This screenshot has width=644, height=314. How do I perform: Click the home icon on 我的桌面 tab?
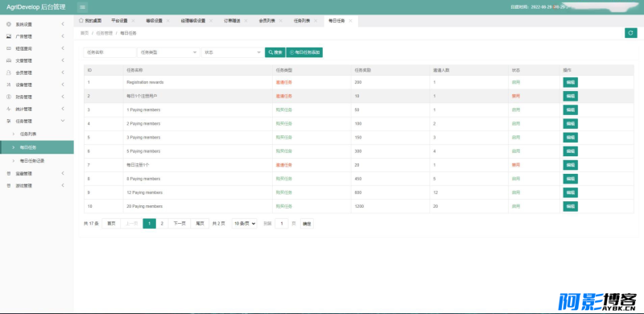[81, 21]
